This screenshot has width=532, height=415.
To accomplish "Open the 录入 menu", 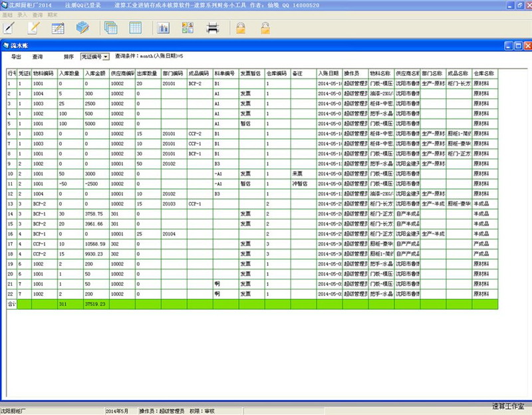I will point(23,15).
